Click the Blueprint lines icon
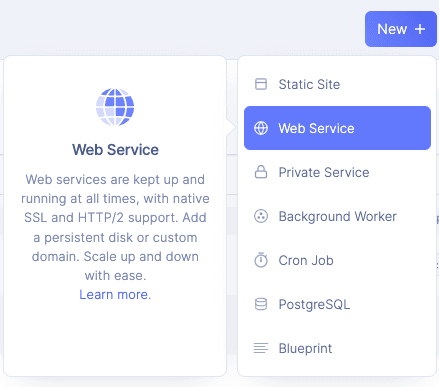Screen dimensions: 439x387 click(261, 348)
